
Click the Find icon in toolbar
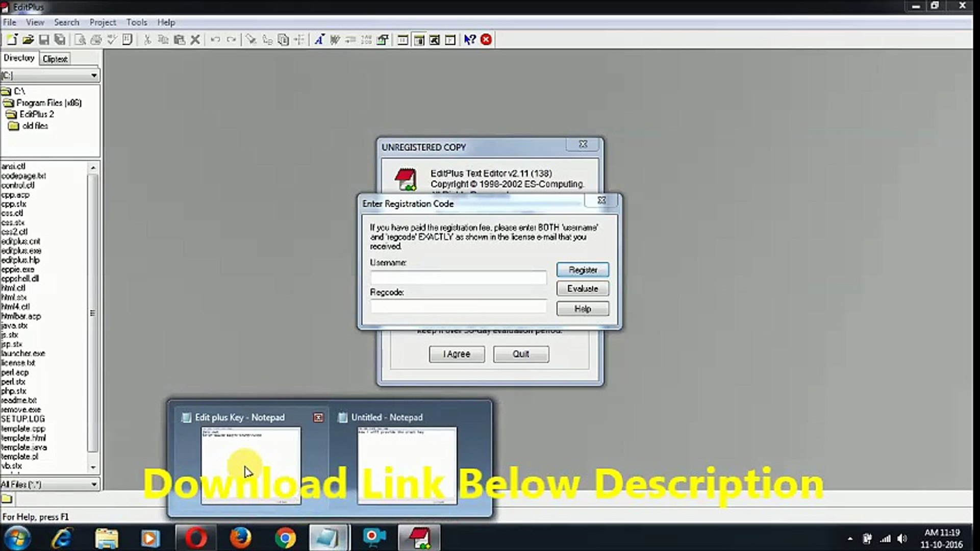(251, 40)
